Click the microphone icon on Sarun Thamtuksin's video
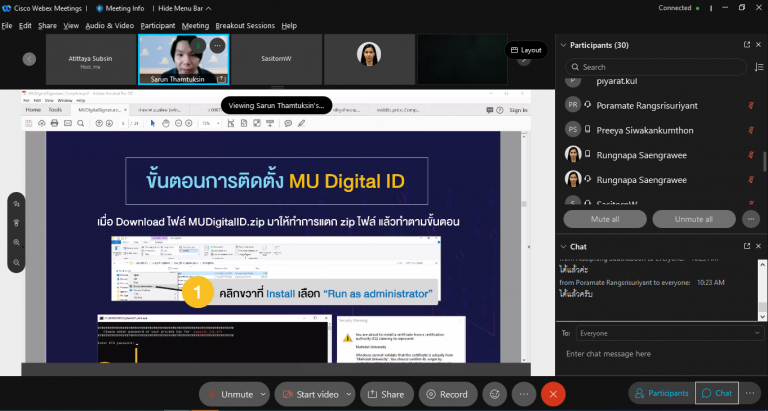 [198, 46]
